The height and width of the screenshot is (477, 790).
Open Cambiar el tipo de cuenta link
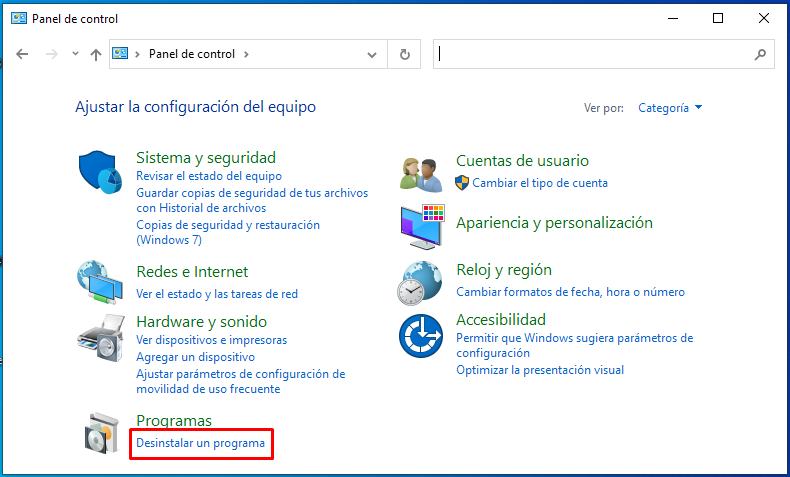click(x=539, y=183)
